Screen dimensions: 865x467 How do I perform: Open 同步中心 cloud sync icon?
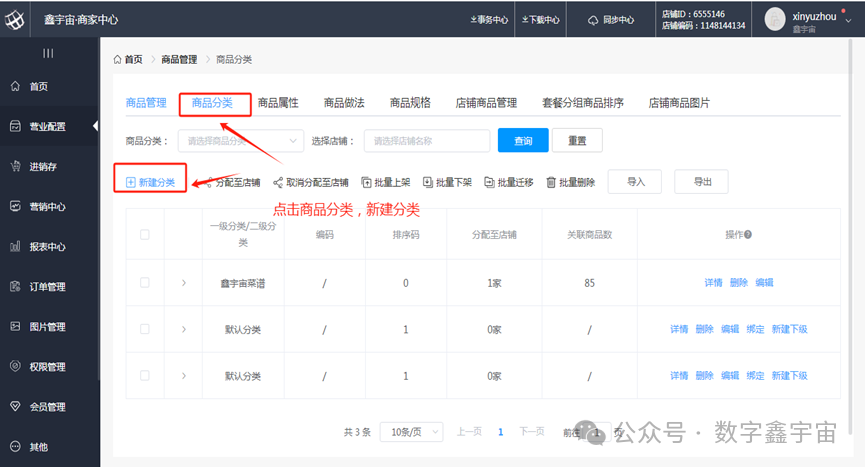coord(593,20)
